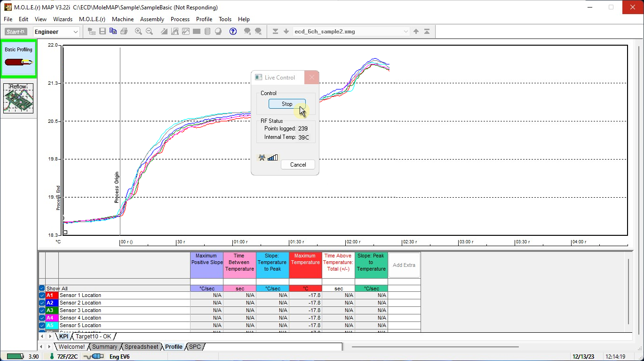Image resolution: width=644 pixels, height=361 pixels.
Task: Click the previous file up arrow icon
Action: coord(416,32)
